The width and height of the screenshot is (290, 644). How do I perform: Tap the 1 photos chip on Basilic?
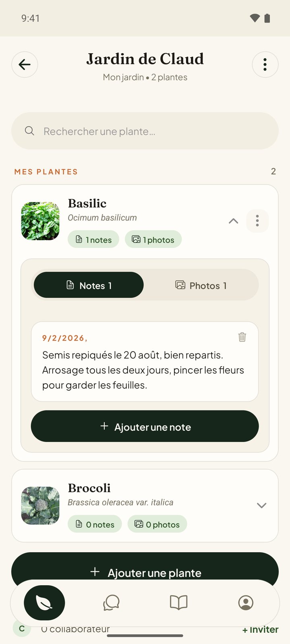pyautogui.click(x=153, y=239)
